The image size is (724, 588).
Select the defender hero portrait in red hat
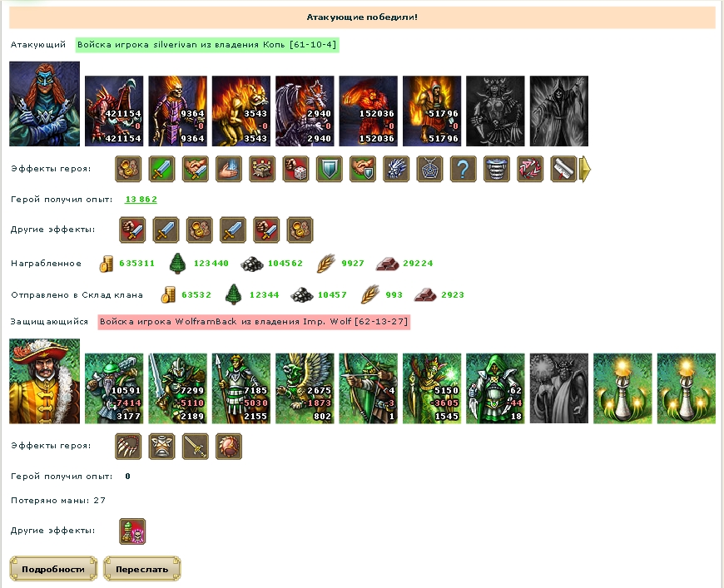click(x=44, y=381)
